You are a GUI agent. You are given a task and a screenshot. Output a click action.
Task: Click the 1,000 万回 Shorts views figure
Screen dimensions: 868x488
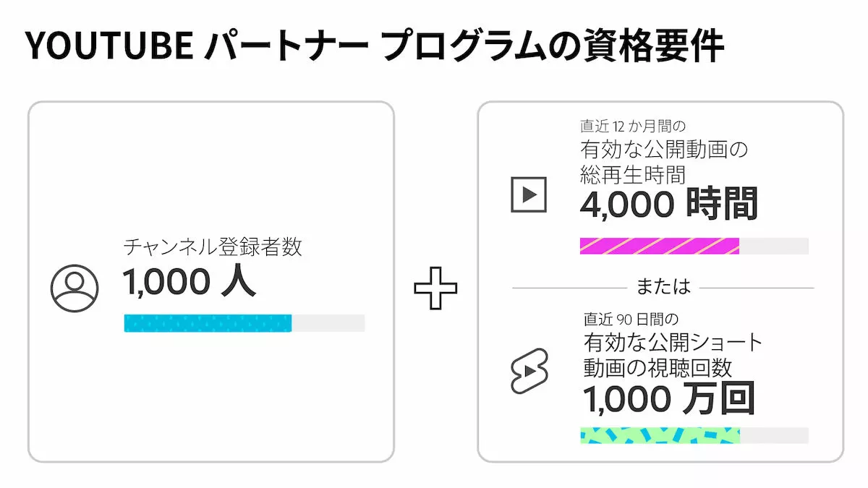[x=669, y=398]
